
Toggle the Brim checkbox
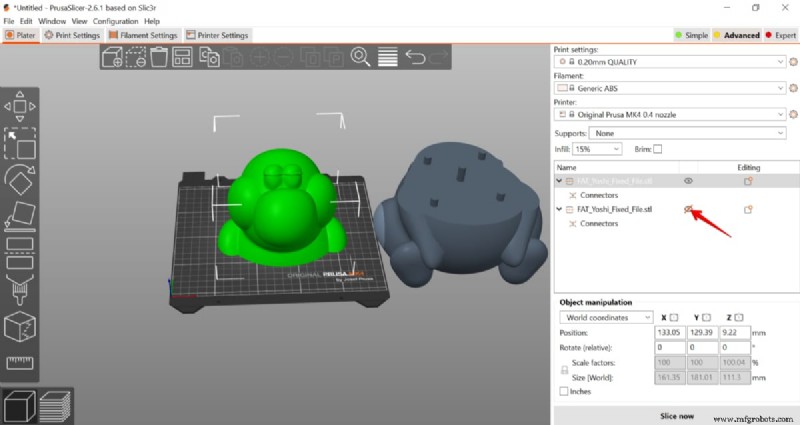(658, 149)
